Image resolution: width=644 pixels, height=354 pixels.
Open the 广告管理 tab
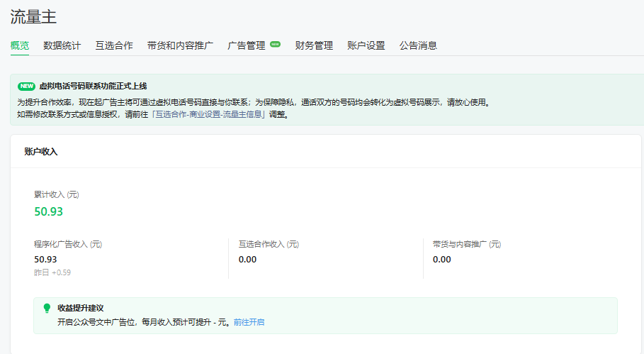pos(246,45)
